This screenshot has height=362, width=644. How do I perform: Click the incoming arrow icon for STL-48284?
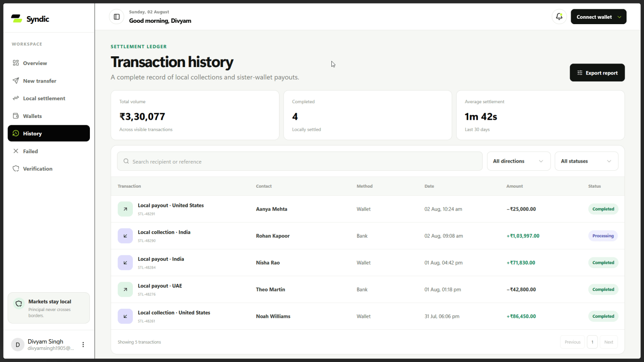tap(125, 263)
